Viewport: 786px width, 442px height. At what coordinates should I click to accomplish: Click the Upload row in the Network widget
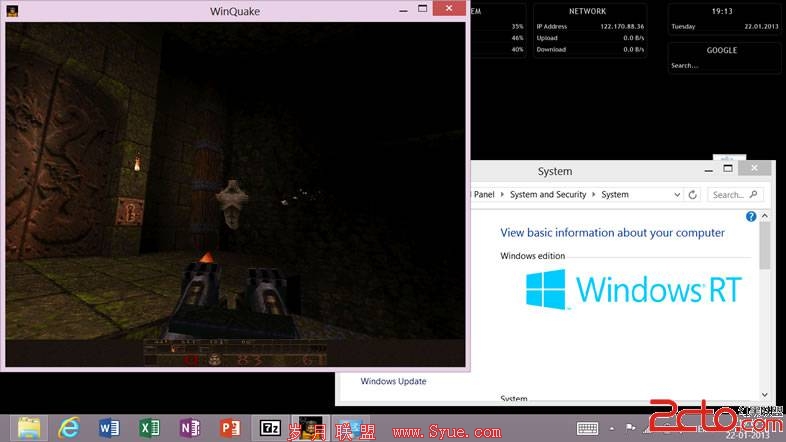(x=590, y=38)
